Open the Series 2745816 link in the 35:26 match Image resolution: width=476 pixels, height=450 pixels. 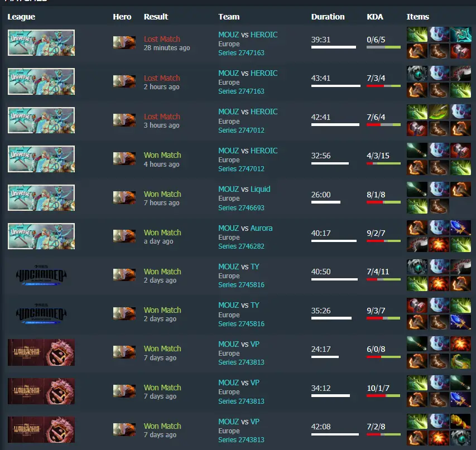(241, 324)
